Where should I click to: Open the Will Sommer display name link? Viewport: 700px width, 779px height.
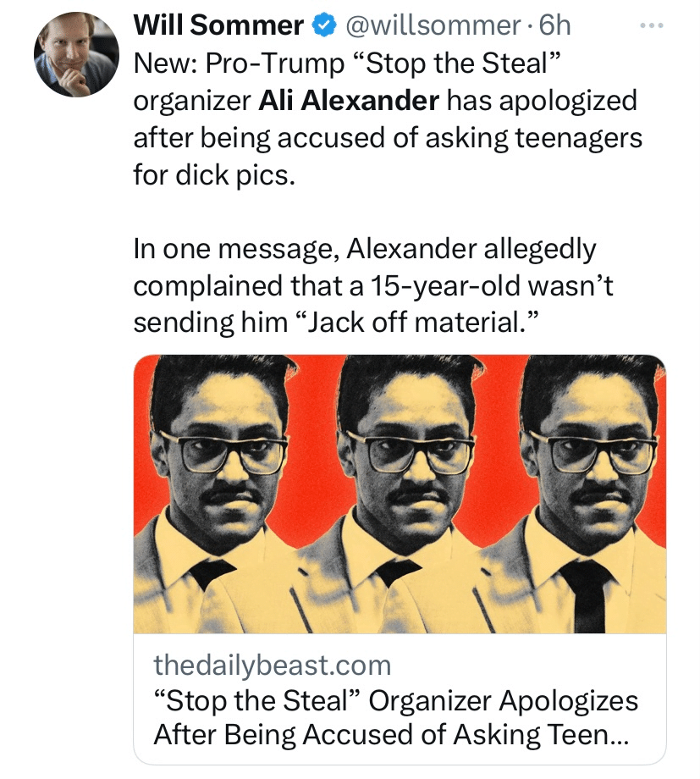point(218,26)
